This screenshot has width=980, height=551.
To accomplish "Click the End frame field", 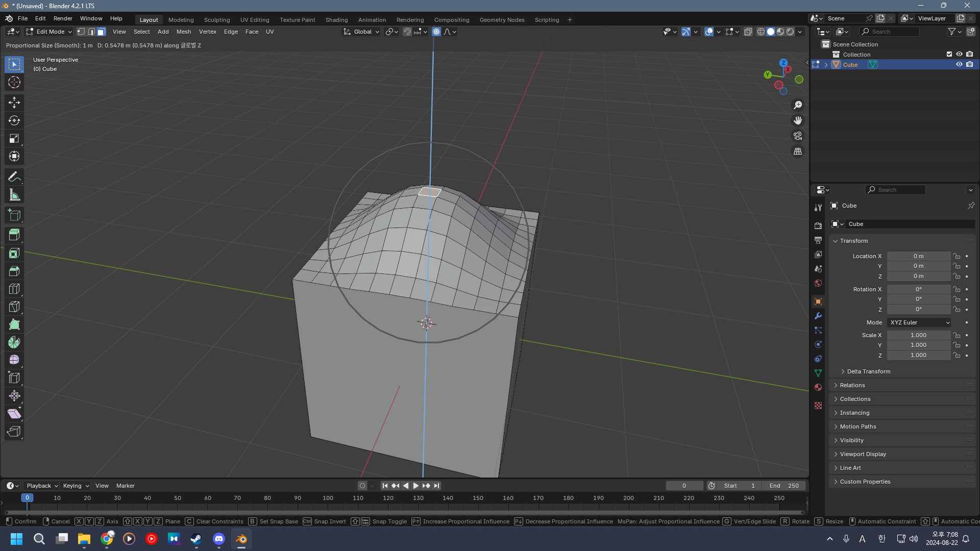I will [783, 486].
